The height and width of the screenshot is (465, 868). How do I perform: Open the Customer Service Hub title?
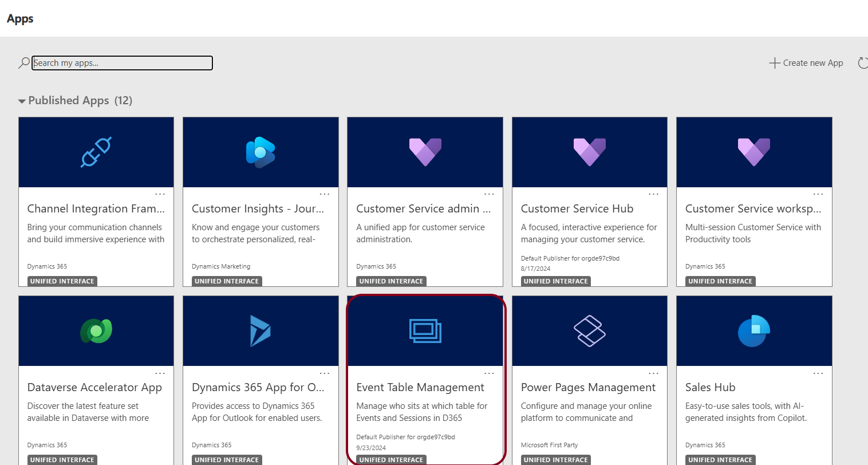(577, 209)
